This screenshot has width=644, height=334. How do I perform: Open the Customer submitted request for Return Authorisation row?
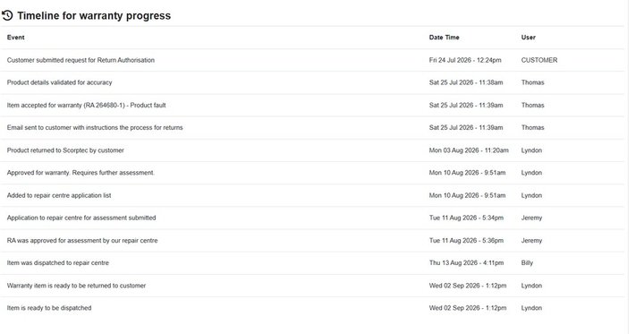[x=312, y=60]
